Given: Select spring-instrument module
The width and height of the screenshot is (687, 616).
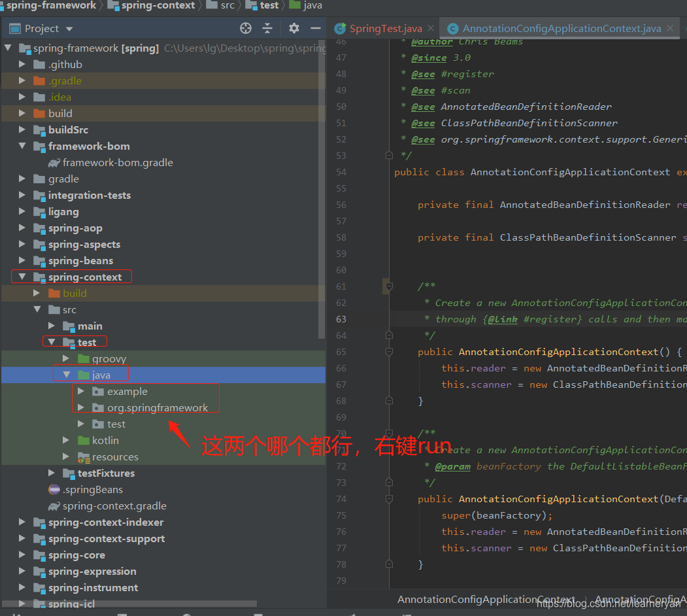Looking at the screenshot, I should click(93, 587).
